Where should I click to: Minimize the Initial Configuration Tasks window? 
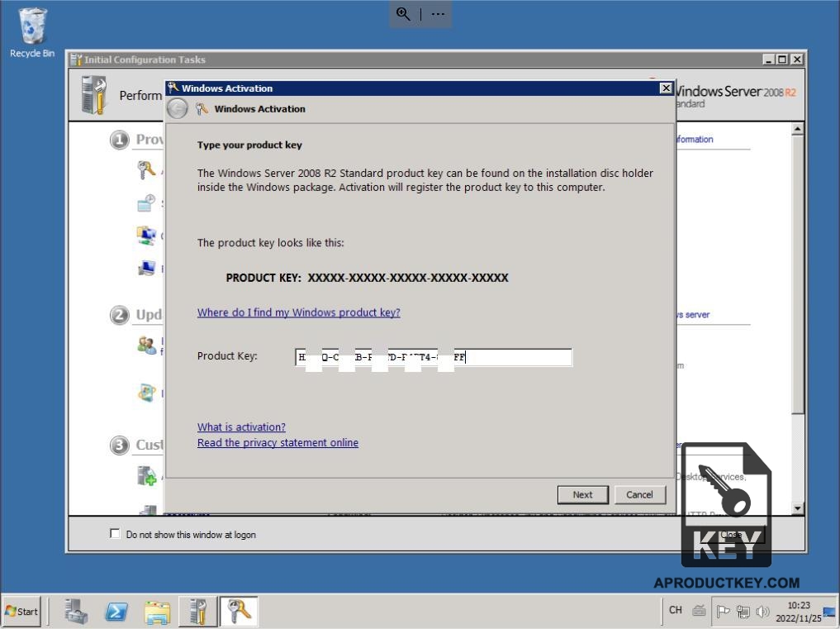769,60
